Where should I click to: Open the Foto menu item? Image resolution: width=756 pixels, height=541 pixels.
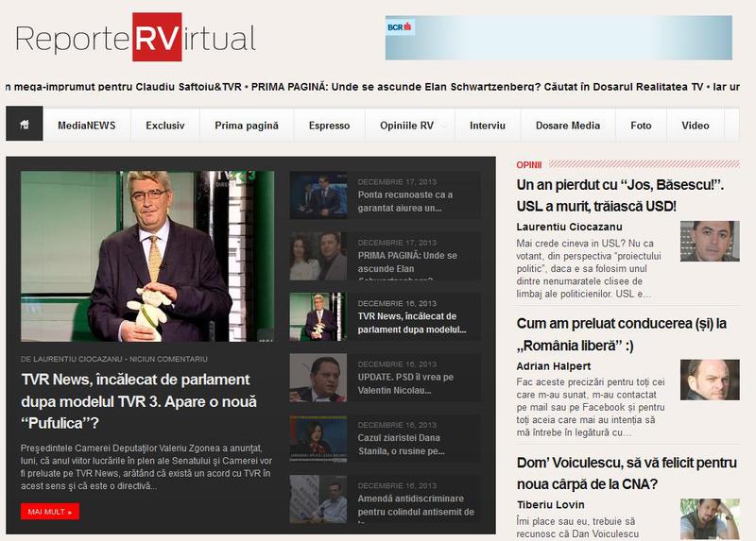641,126
